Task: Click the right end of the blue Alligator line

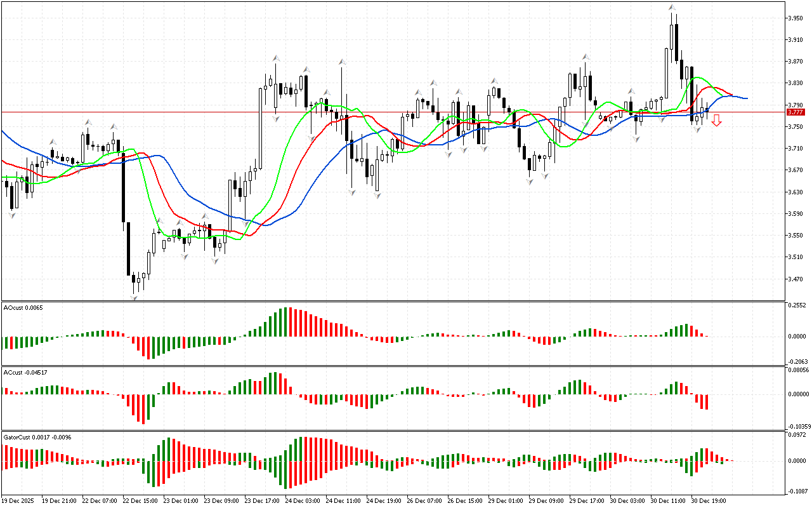Action: pyautogui.click(x=746, y=98)
